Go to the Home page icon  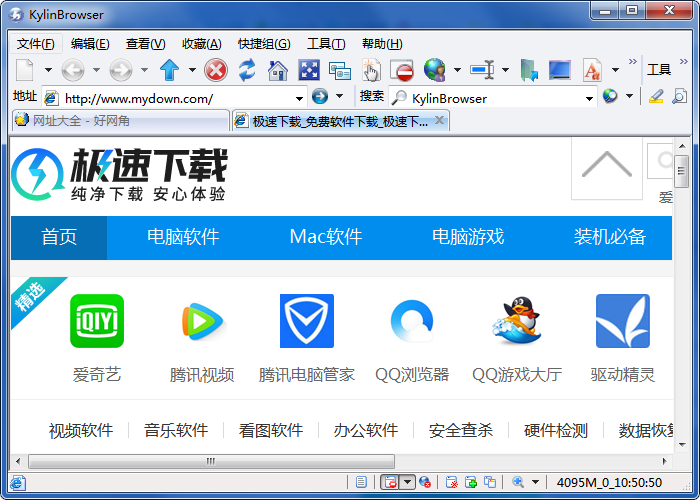click(x=278, y=70)
